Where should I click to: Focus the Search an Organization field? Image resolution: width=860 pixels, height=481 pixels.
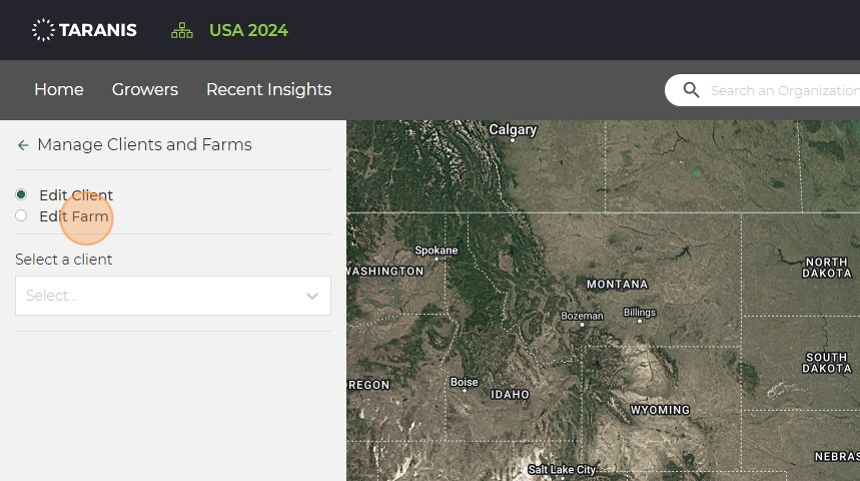click(780, 91)
